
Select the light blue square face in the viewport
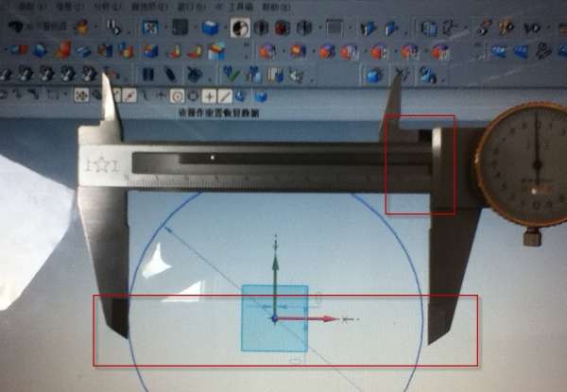[274, 318]
